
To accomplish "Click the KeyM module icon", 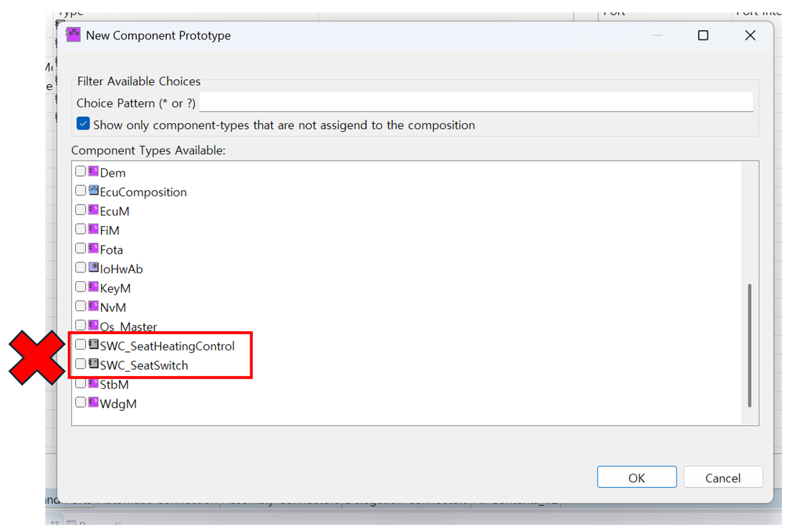I will 93,287.
